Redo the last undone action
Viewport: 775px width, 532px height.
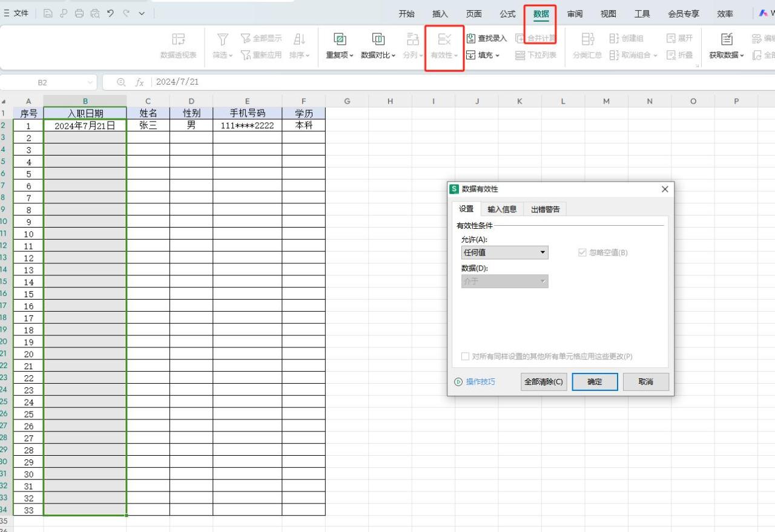(126, 13)
